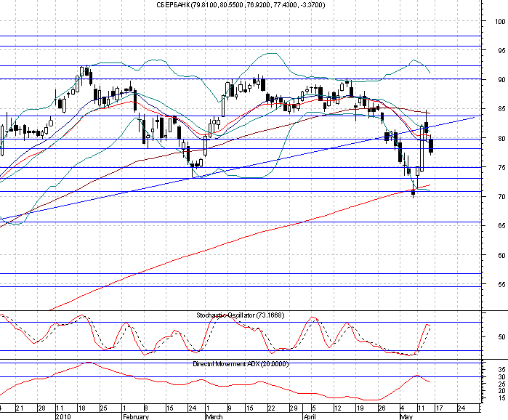Click the 50 level on the Stochastic axis

pos(501,337)
